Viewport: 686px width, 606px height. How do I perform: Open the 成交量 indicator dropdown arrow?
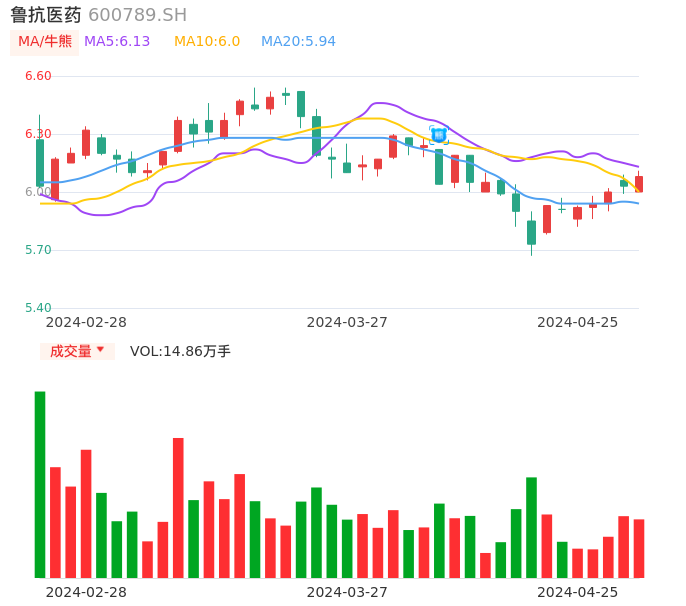point(100,350)
